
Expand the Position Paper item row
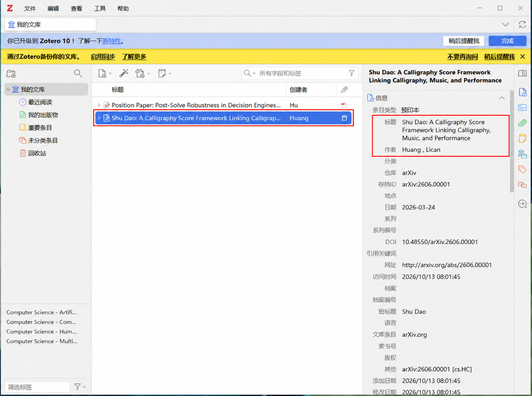[99, 105]
